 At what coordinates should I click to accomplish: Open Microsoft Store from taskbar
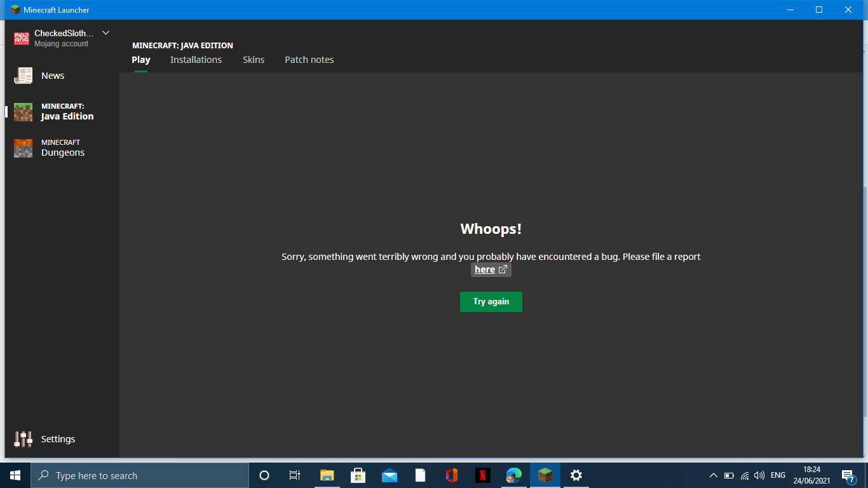click(358, 475)
